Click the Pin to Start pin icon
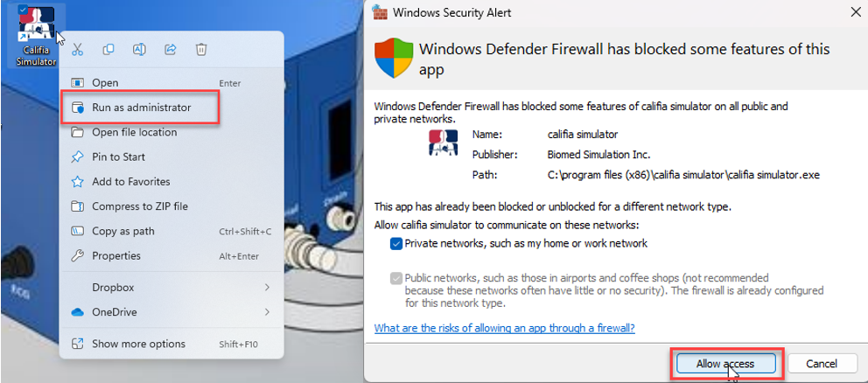 (x=78, y=157)
